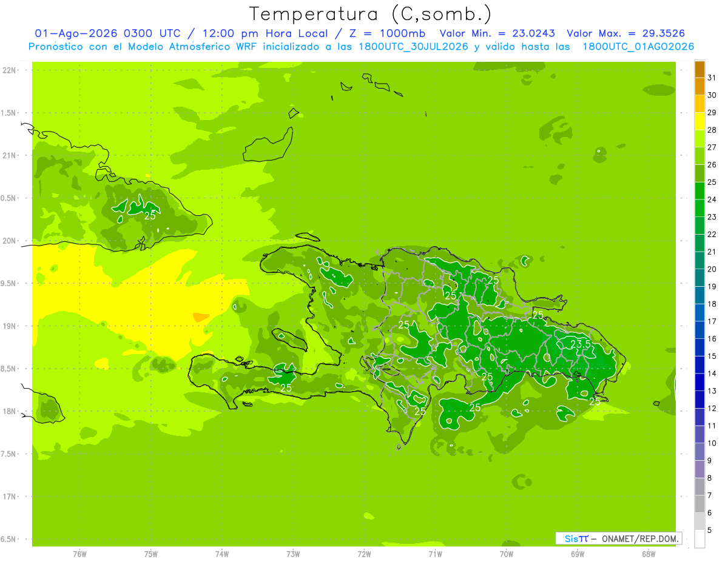Click the Temperatura (C,somb.) title
The image size is (728, 562).
[x=371, y=14]
